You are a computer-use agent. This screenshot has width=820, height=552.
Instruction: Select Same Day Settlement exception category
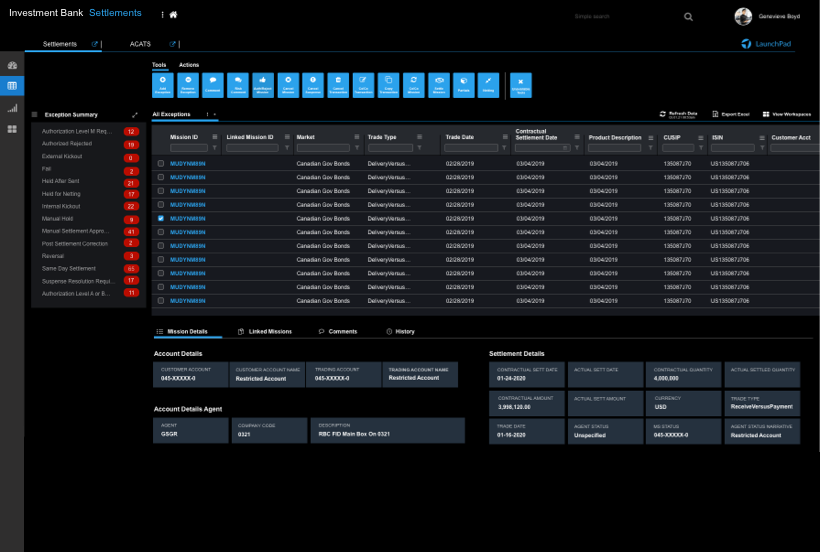pos(69,268)
